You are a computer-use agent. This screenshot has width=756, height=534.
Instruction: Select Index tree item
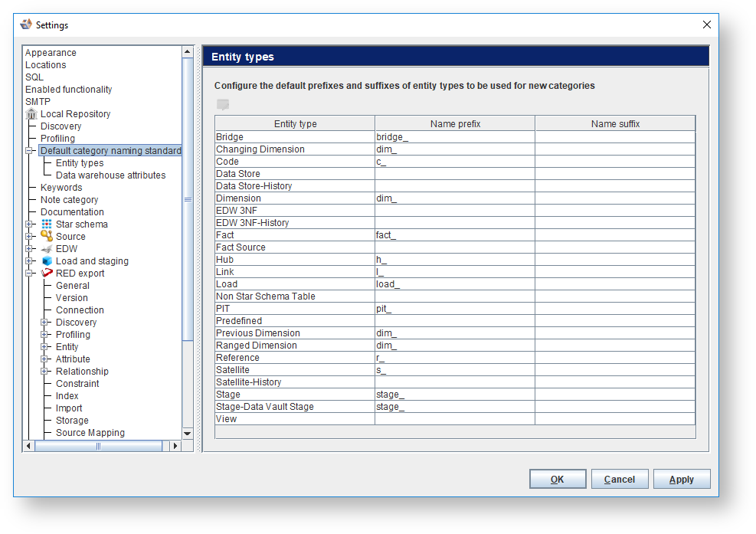click(67, 396)
